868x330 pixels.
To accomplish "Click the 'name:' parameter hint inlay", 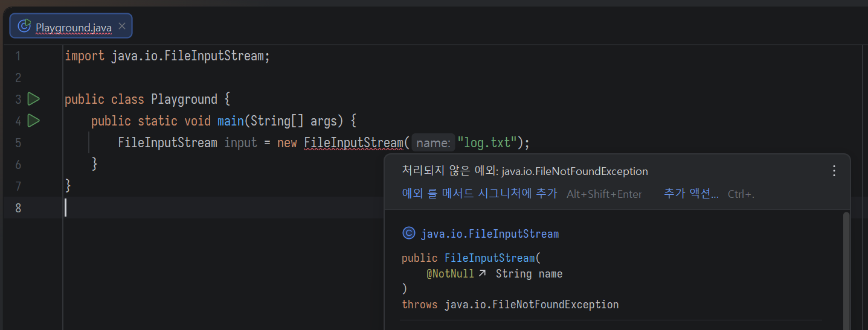I will 433,143.
